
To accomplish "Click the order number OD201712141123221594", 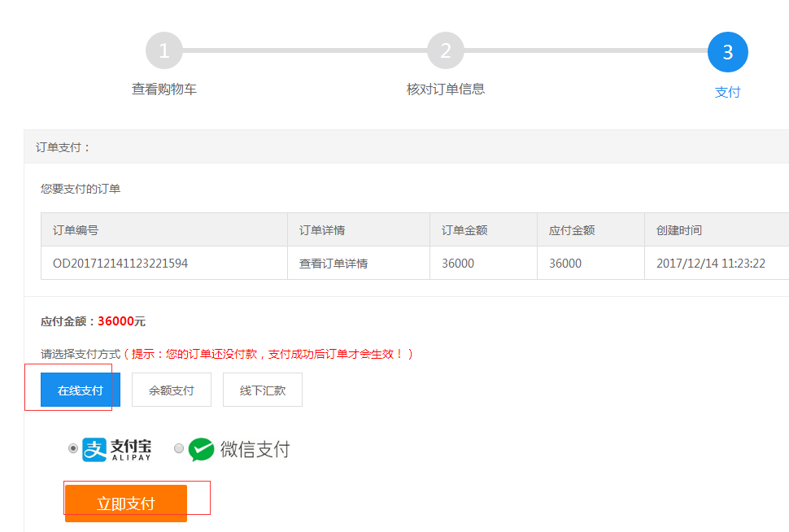I will click(120, 264).
